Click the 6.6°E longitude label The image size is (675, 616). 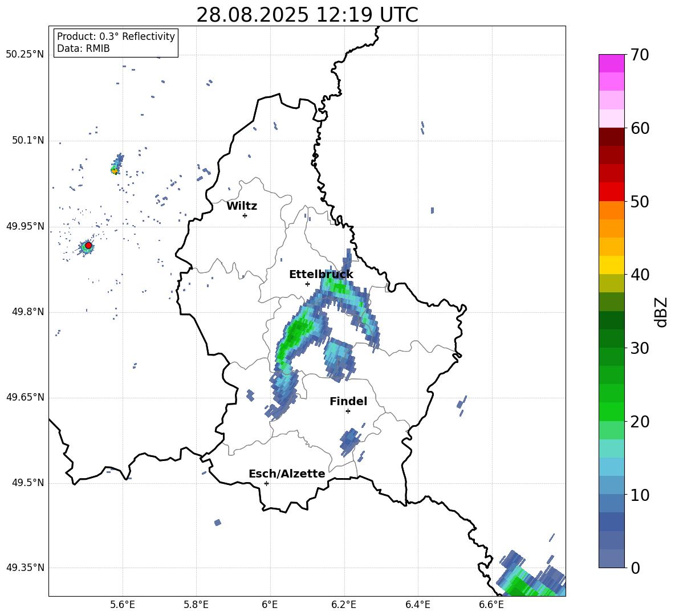[491, 605]
